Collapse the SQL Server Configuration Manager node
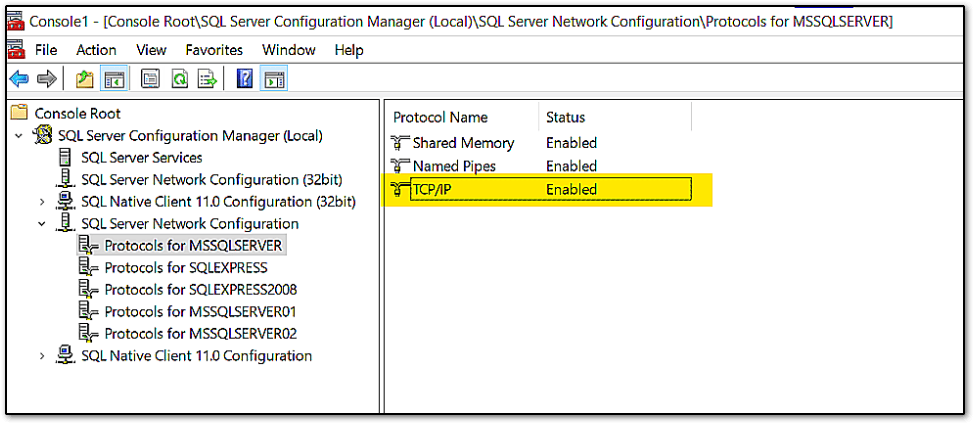This screenshot has width=974, height=424. [19, 135]
